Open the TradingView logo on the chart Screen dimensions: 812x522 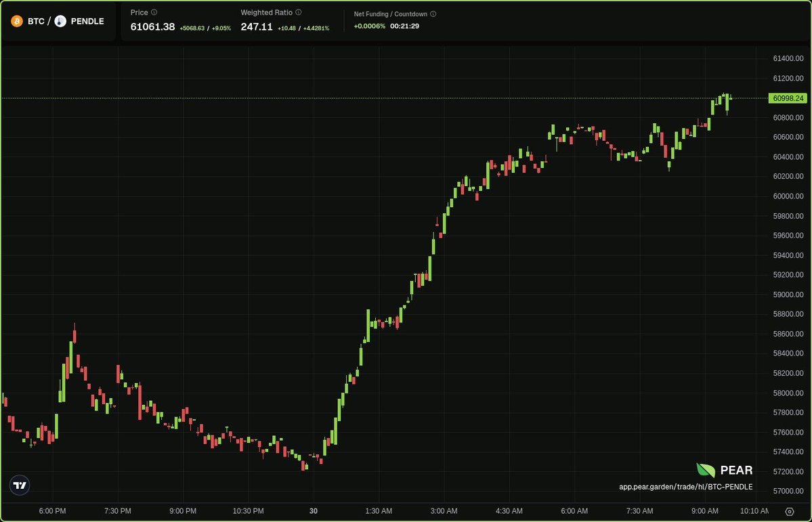(x=20, y=485)
